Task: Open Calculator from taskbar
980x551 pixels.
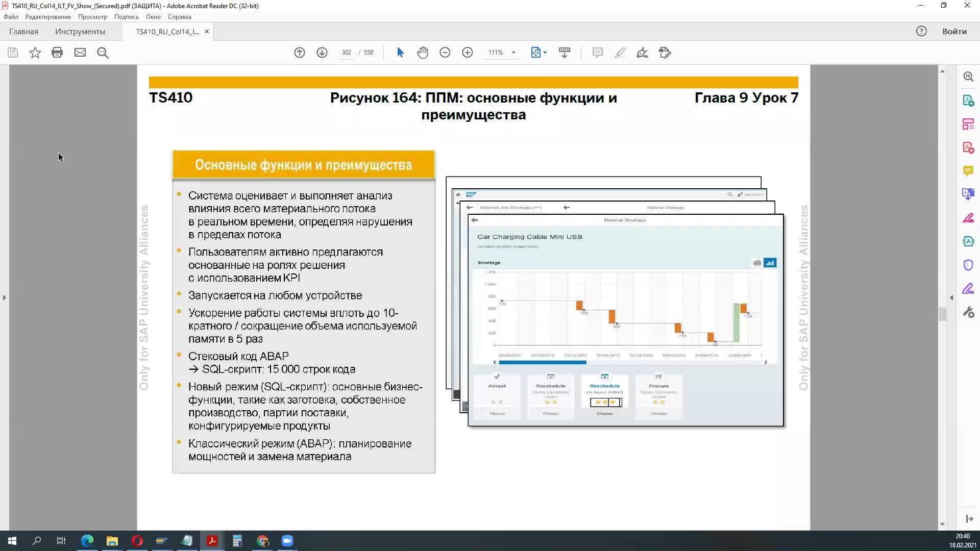Action: click(237, 541)
